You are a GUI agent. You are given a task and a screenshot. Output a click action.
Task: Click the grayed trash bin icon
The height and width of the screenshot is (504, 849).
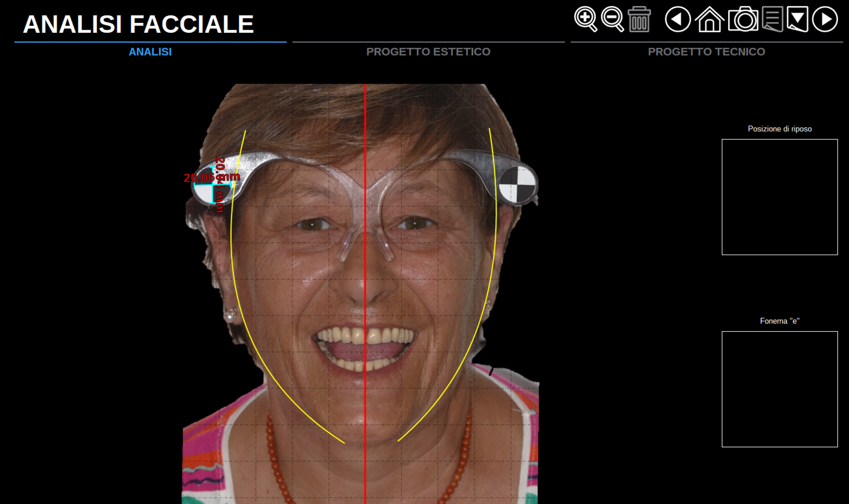(639, 20)
